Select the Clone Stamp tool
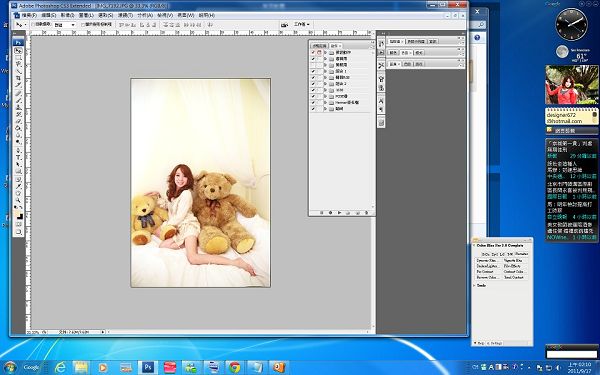600x375 pixels. [18, 107]
